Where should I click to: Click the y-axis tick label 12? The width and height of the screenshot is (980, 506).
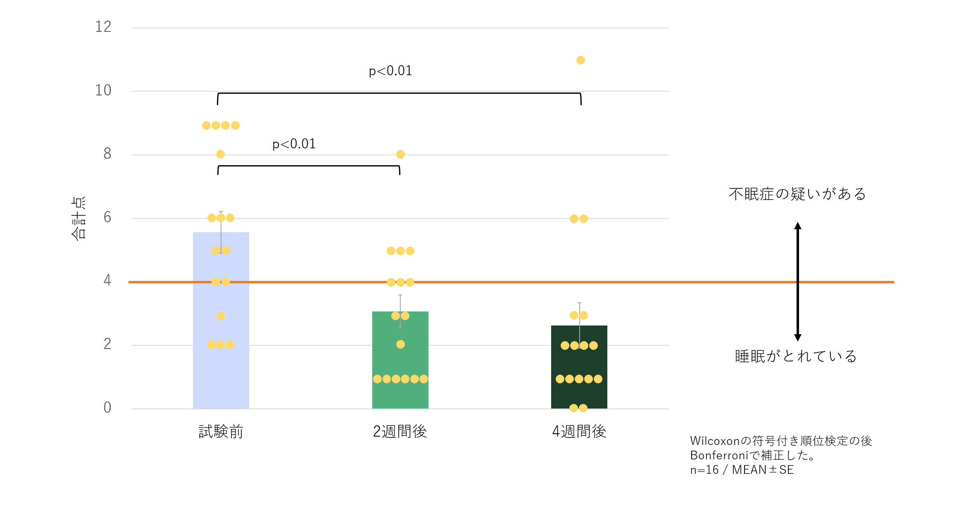click(103, 27)
